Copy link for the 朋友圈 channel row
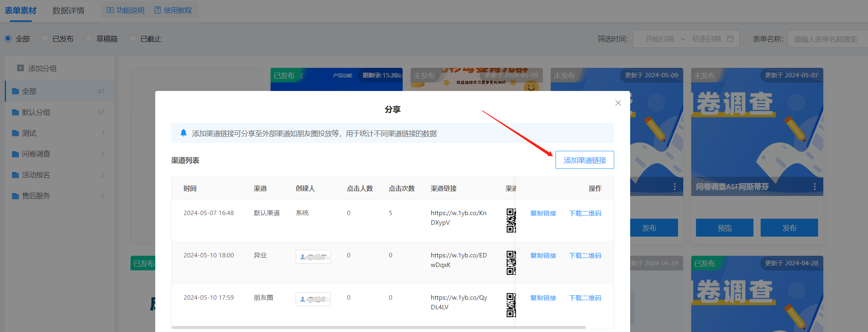 (543, 298)
